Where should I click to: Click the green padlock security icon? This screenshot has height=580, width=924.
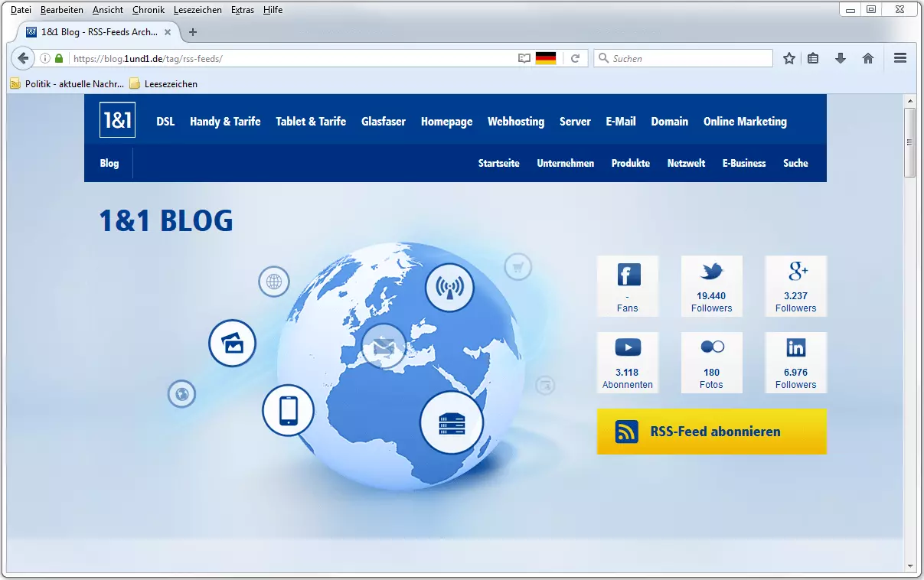[59, 58]
